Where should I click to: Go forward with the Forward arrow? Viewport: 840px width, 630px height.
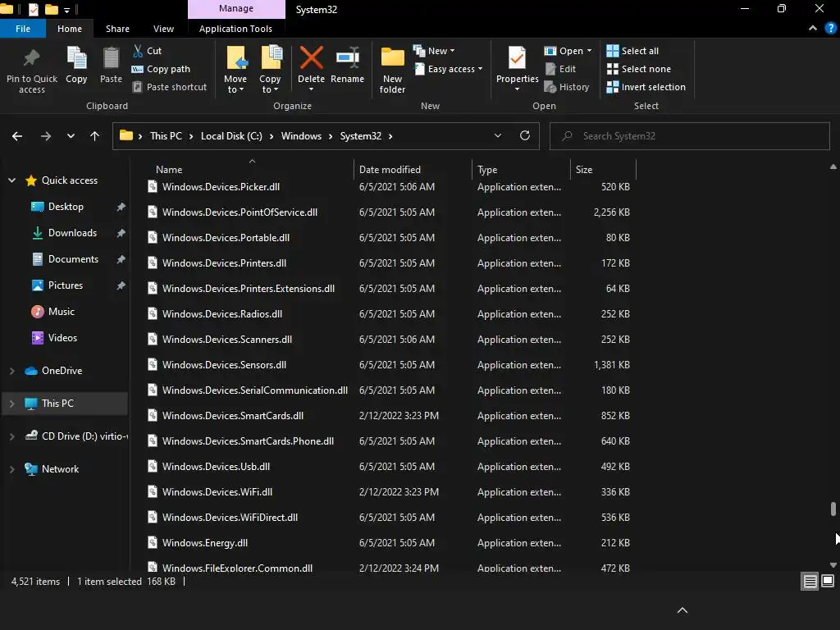(x=46, y=136)
